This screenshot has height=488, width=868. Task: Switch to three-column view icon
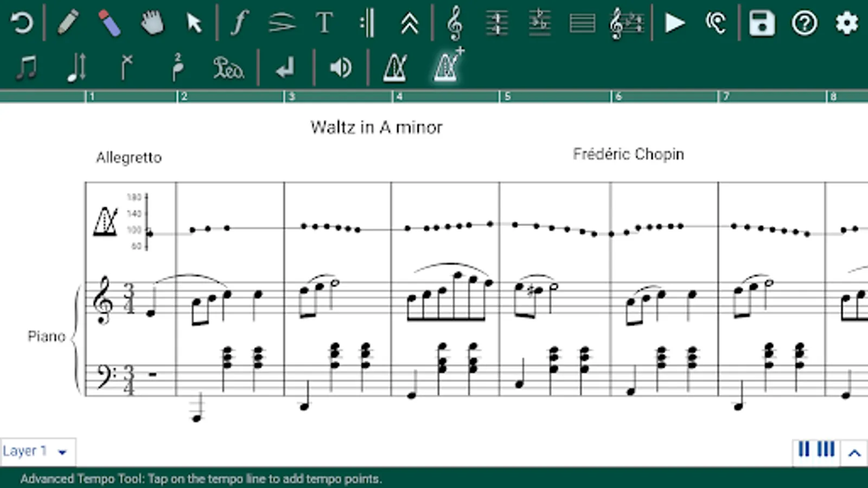pos(826,450)
